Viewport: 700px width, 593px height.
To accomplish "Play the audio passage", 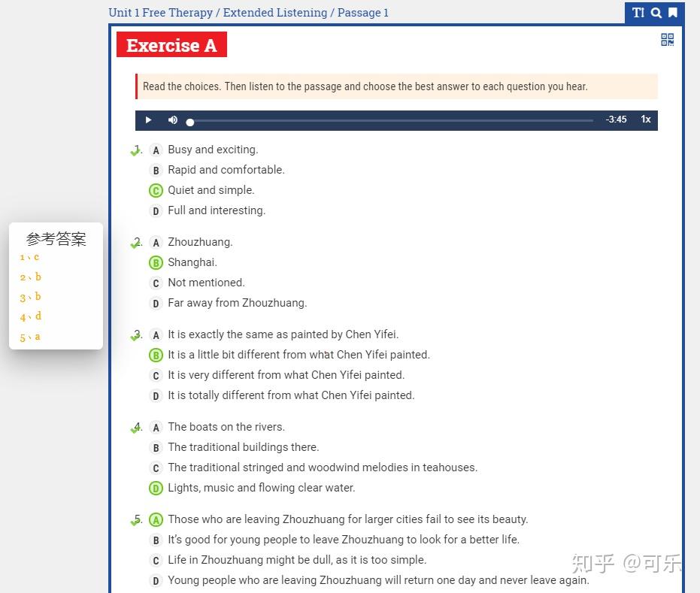I will [x=148, y=120].
